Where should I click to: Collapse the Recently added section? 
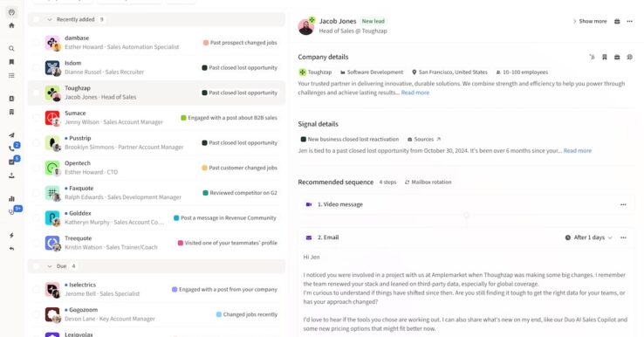pyautogui.click(x=49, y=19)
